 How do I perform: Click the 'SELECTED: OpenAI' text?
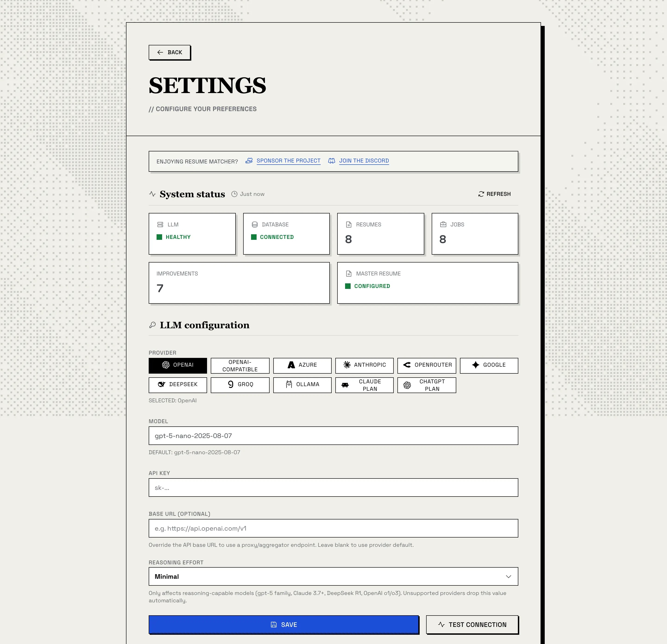click(173, 400)
